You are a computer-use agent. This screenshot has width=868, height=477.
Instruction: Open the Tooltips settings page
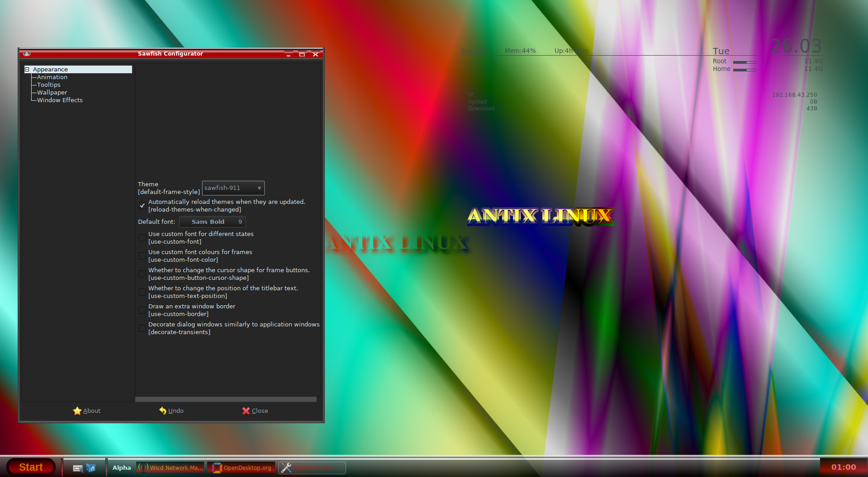[48, 85]
